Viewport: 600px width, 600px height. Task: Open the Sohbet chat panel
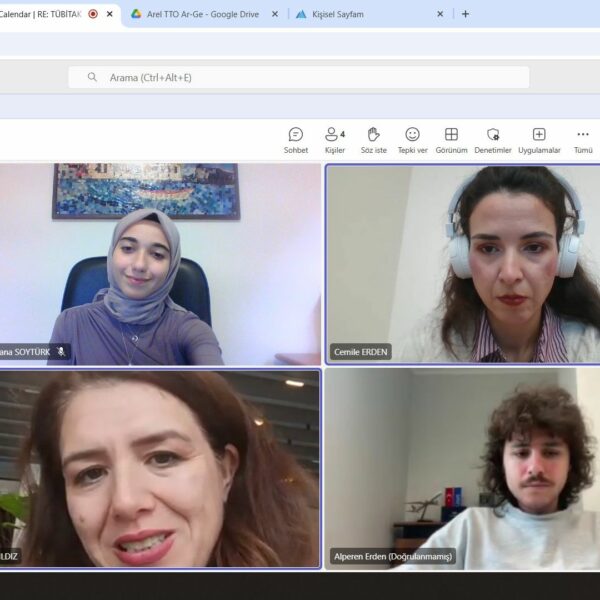click(296, 139)
